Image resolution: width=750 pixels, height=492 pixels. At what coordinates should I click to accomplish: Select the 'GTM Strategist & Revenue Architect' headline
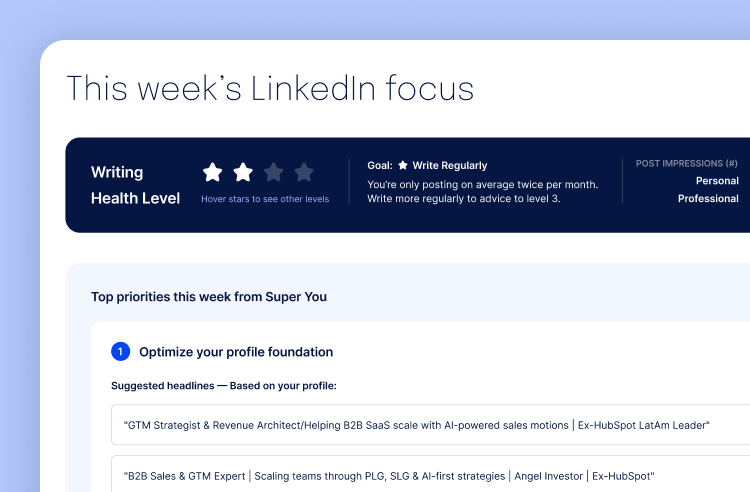pyautogui.click(x=417, y=425)
